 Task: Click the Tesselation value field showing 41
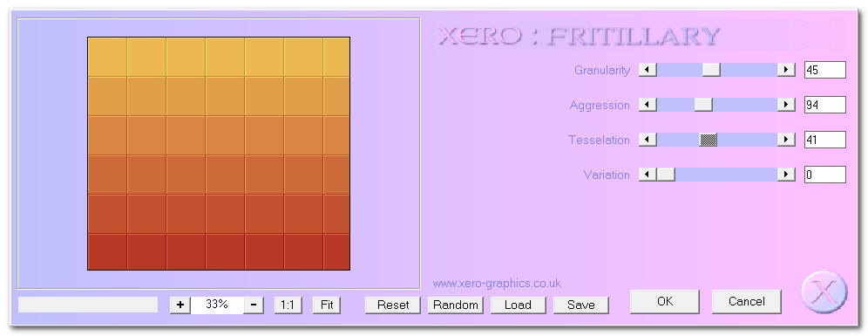pyautogui.click(x=824, y=140)
